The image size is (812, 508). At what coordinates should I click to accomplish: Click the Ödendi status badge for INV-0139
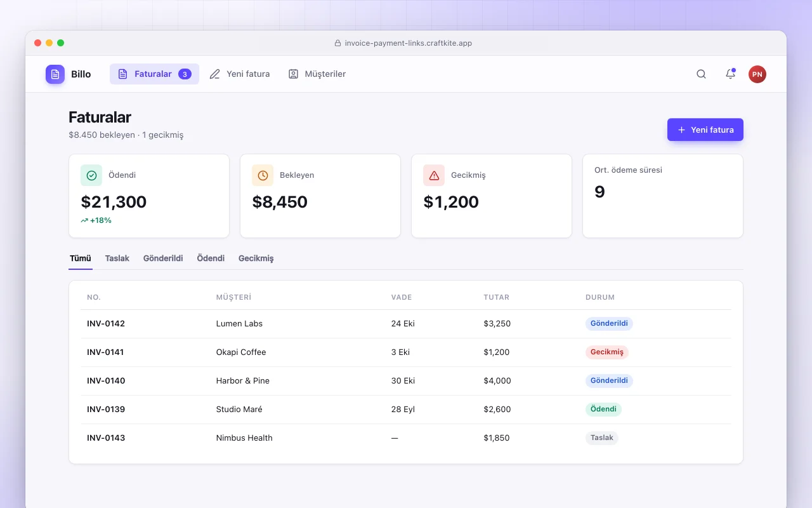(x=603, y=410)
